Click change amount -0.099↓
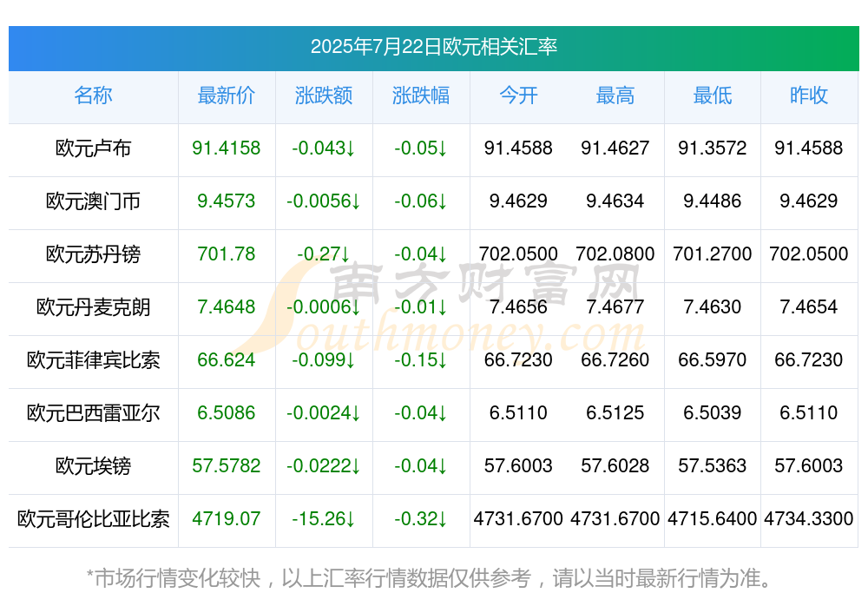Image resolution: width=868 pixels, height=606 pixels. [323, 360]
